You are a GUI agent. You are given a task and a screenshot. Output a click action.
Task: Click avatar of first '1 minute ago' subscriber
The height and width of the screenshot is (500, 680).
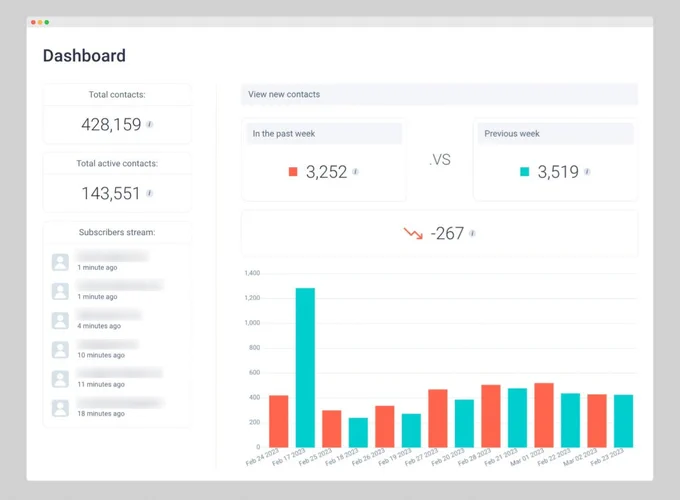(x=60, y=262)
